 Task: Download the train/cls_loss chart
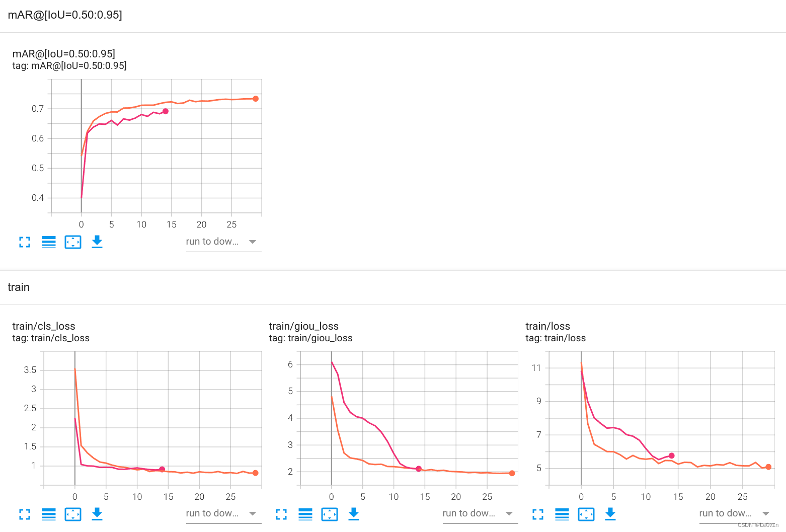[x=97, y=514]
